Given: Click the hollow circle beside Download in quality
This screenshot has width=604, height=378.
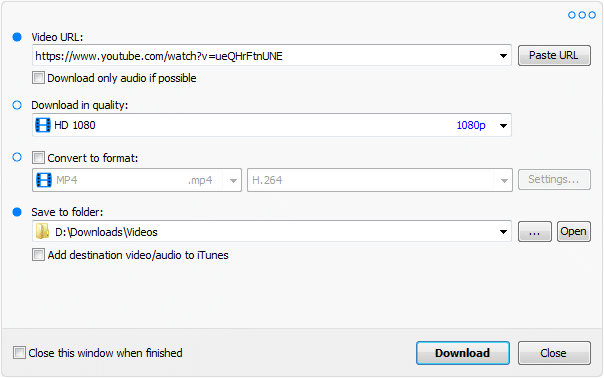Looking at the screenshot, I should (17, 105).
